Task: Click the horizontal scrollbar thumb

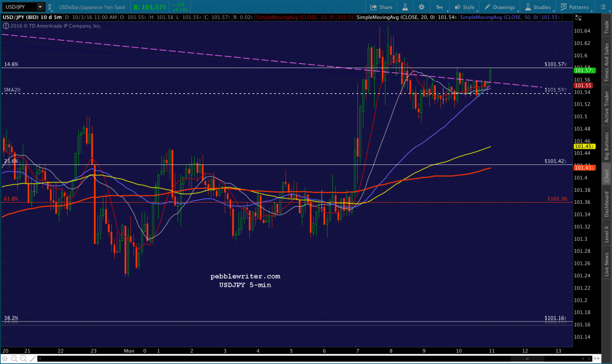Action: (x=527, y=358)
